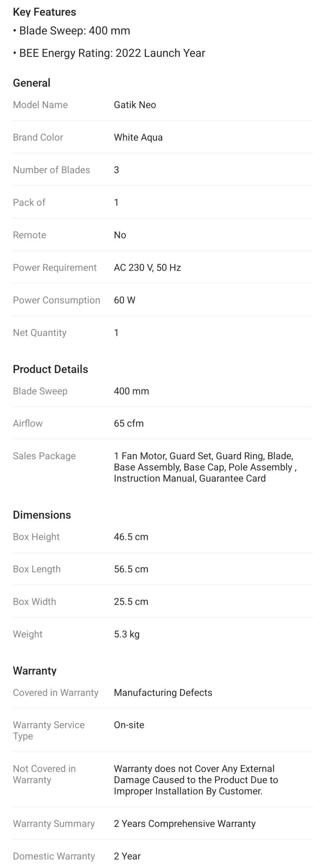Click the Sales Package description text
326x868 pixels.
205,467
